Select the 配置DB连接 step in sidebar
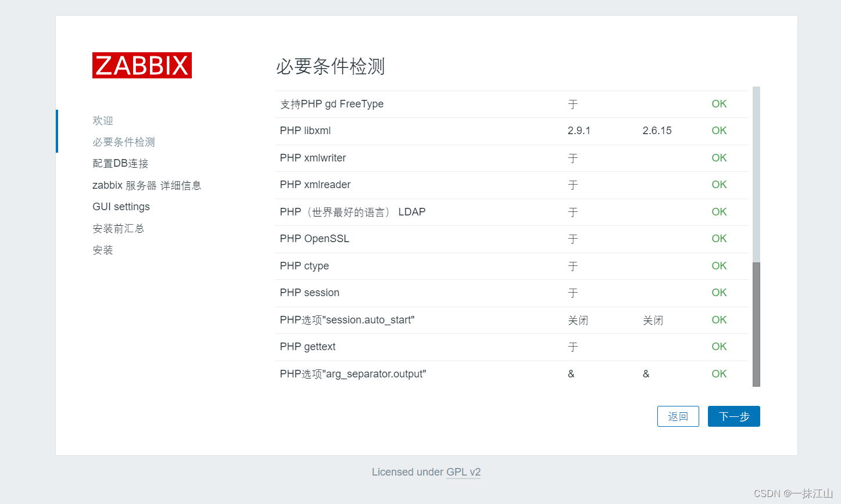The width and height of the screenshot is (841, 504). click(120, 164)
